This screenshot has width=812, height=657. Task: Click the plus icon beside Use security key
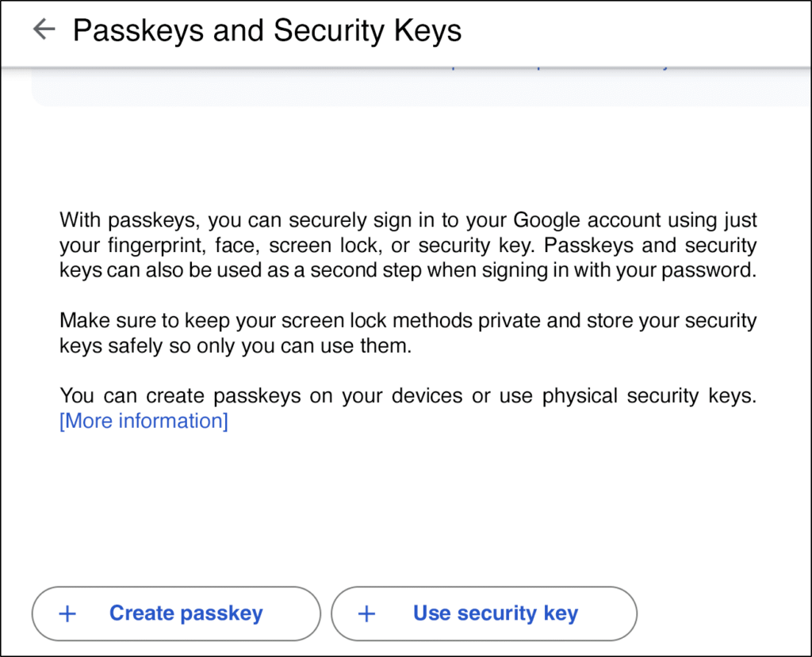(366, 613)
